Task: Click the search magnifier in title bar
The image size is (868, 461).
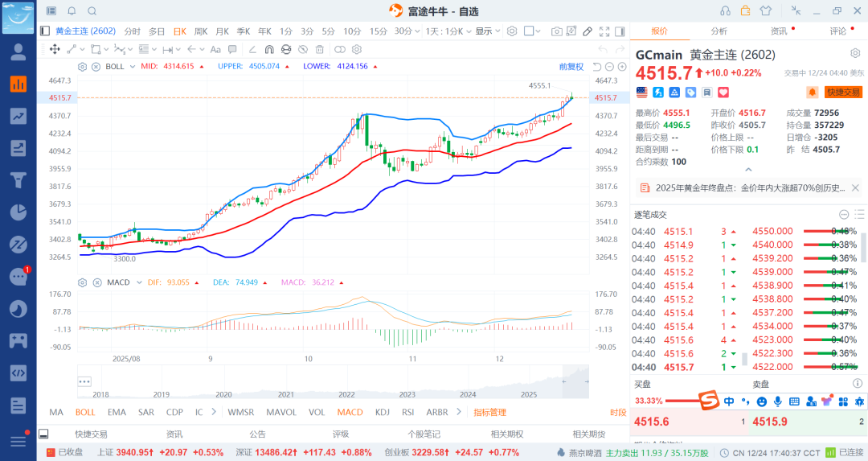Action: 92,11
